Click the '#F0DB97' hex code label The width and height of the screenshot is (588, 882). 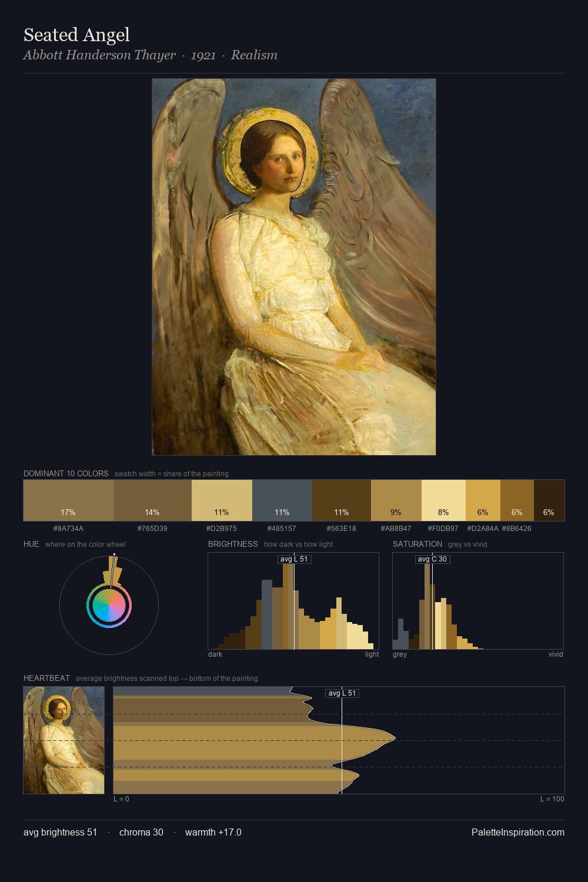pyautogui.click(x=443, y=529)
